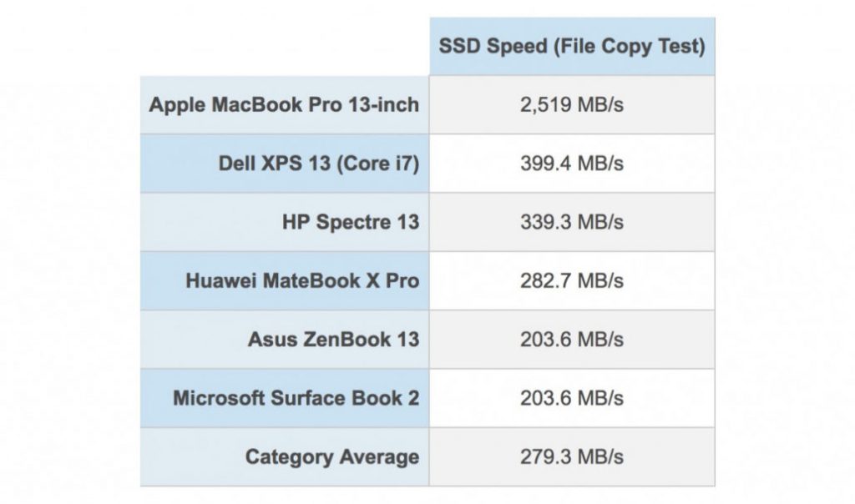Click the 2,519 MB/s speed value
Image resolution: width=855 pixels, height=504 pixels.
click(x=571, y=104)
